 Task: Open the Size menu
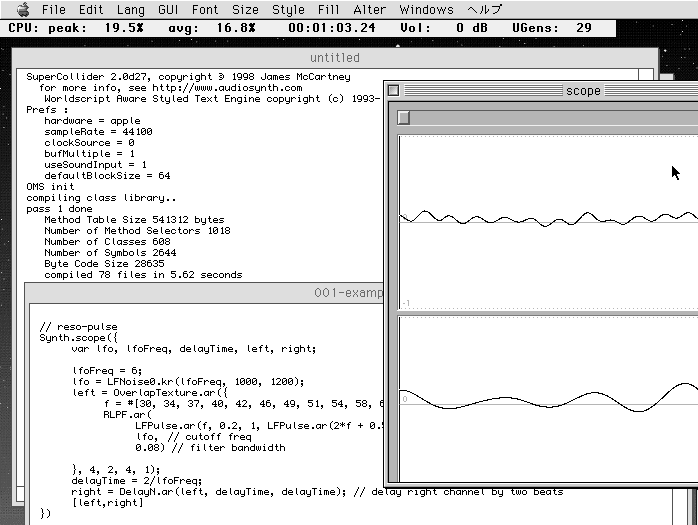(x=245, y=9)
